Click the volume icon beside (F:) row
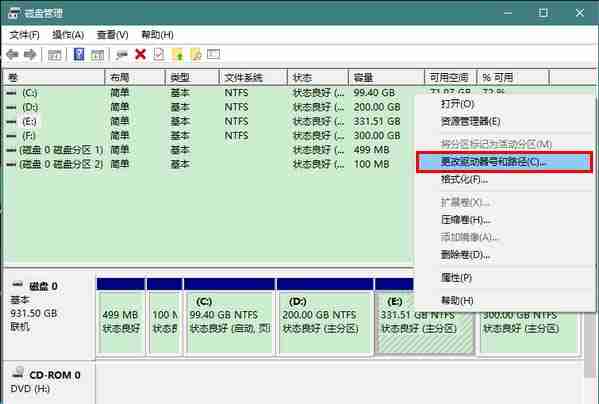 (x=11, y=136)
